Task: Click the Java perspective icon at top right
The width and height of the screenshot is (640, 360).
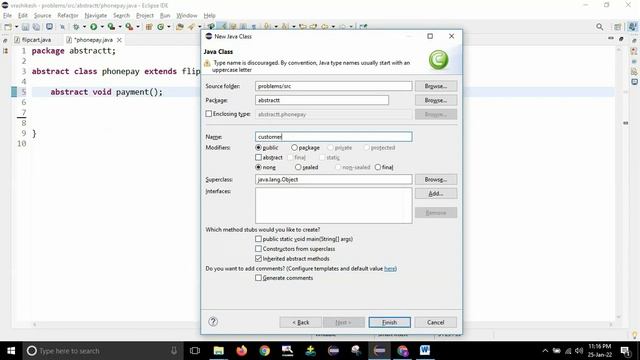Action: click(x=632, y=27)
